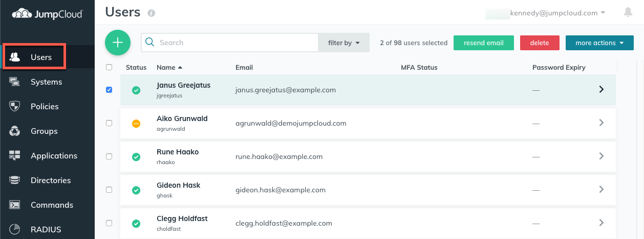Open the filter by dropdown
This screenshot has height=239, width=644.
click(344, 43)
